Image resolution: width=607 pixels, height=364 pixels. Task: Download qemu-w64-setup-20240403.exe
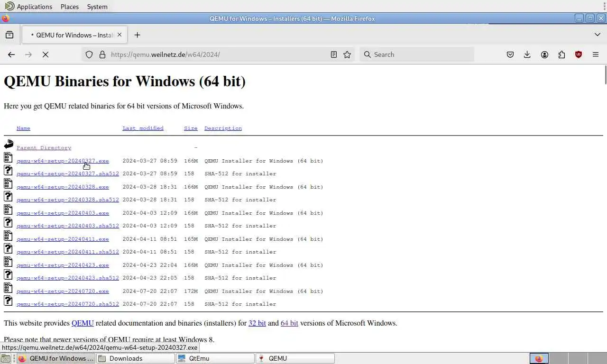[x=63, y=213]
